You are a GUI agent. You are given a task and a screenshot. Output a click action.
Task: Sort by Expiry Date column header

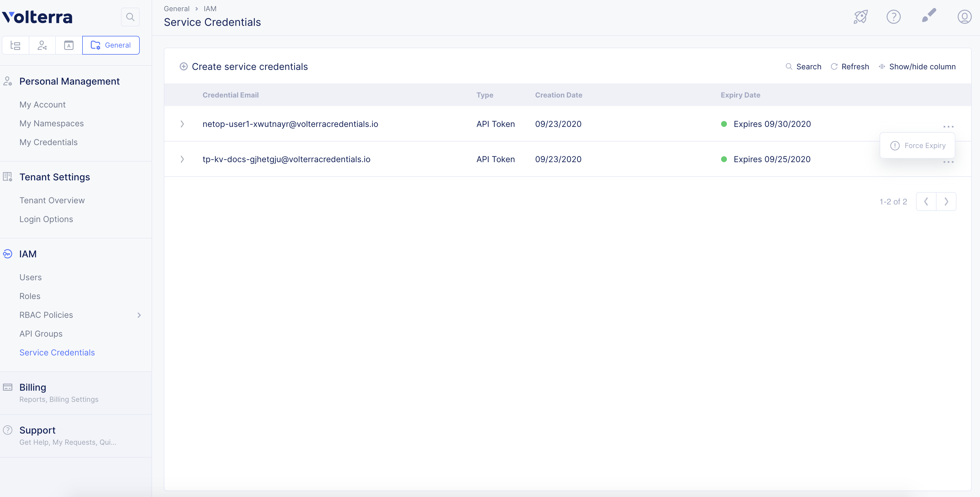[x=740, y=95]
